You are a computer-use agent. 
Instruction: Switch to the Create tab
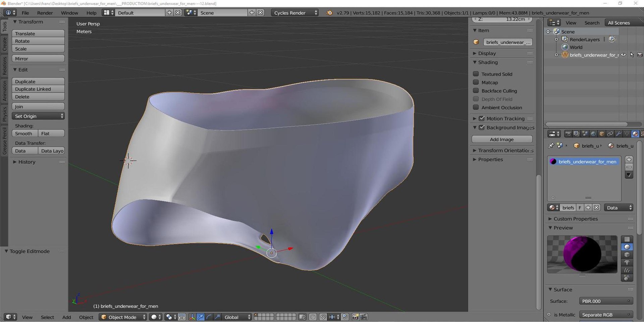(x=4, y=44)
